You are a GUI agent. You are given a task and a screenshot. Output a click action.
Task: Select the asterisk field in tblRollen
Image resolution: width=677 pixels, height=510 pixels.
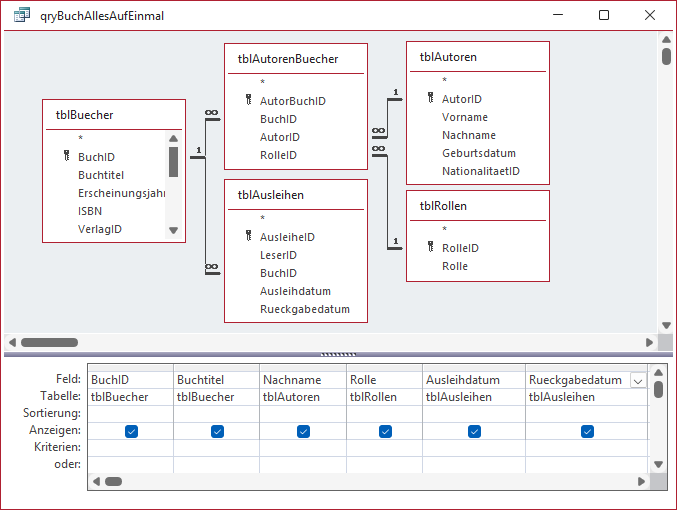click(444, 229)
